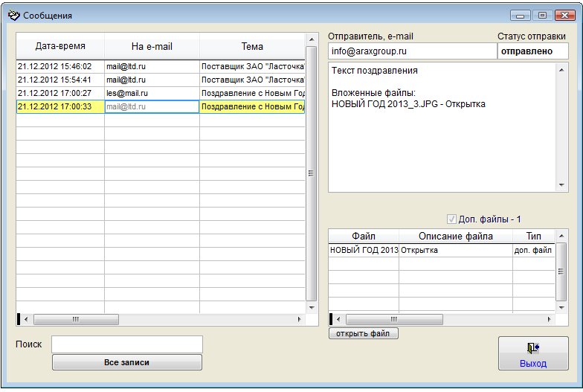Click the left arrow of the attachments table's horizontal scrollbar
Viewport: 583px width, 392px height.
pyautogui.click(x=338, y=319)
